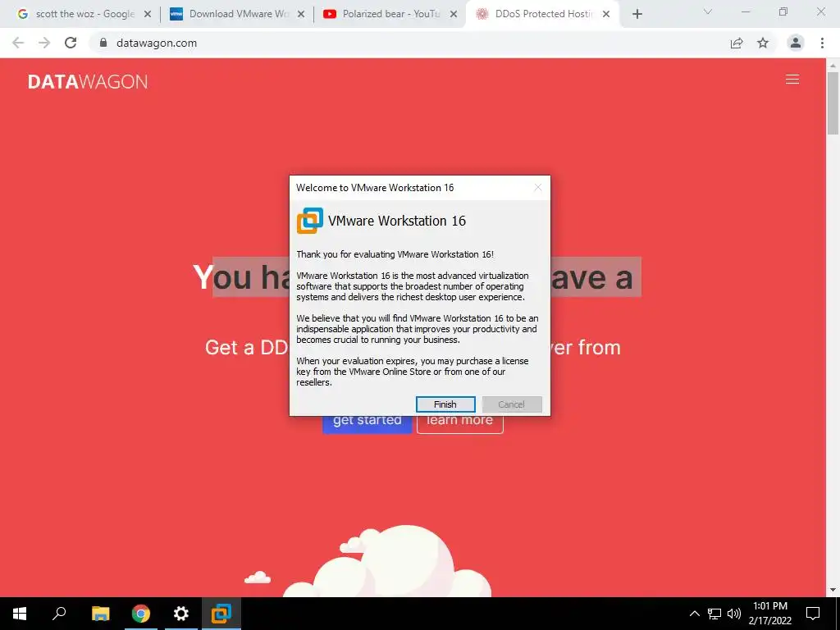This screenshot has width=840, height=630.
Task: Restore down the Chrome window
Action: [x=783, y=11]
